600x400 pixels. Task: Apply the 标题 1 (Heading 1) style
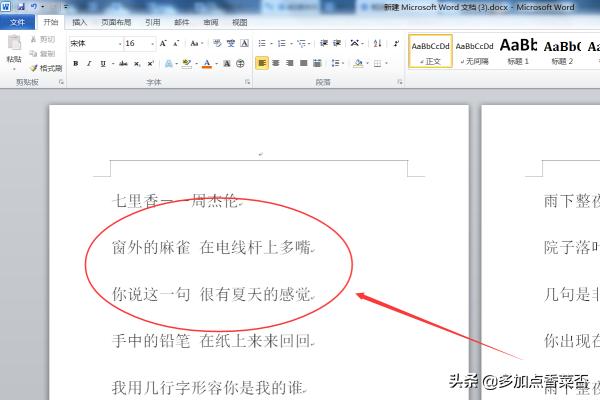[x=518, y=51]
